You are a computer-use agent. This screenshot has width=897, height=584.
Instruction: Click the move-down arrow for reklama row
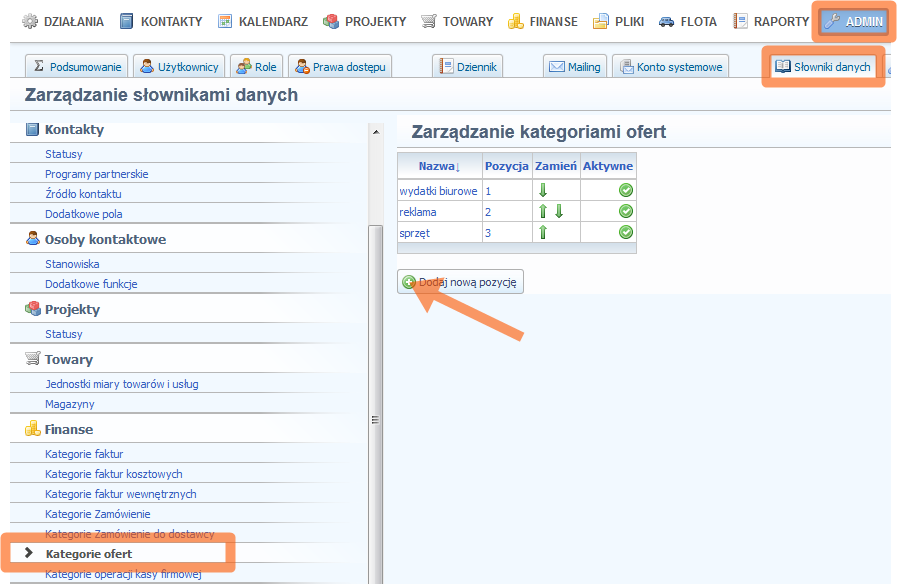(559, 211)
